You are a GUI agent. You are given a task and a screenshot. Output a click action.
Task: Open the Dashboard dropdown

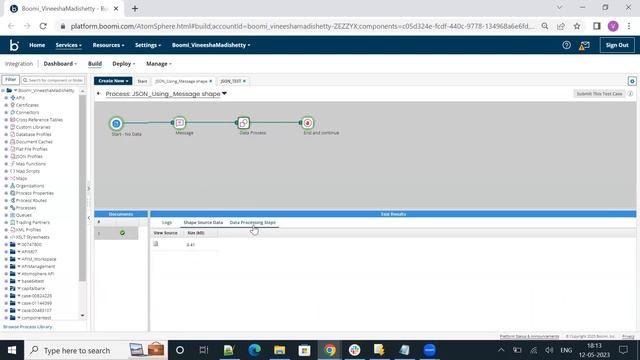pos(60,64)
